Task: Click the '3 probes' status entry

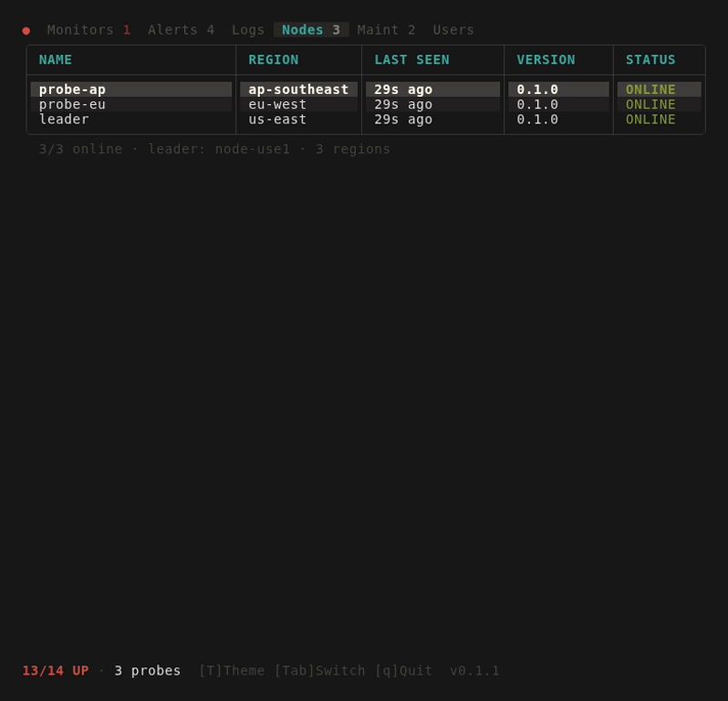Action: click(147, 671)
